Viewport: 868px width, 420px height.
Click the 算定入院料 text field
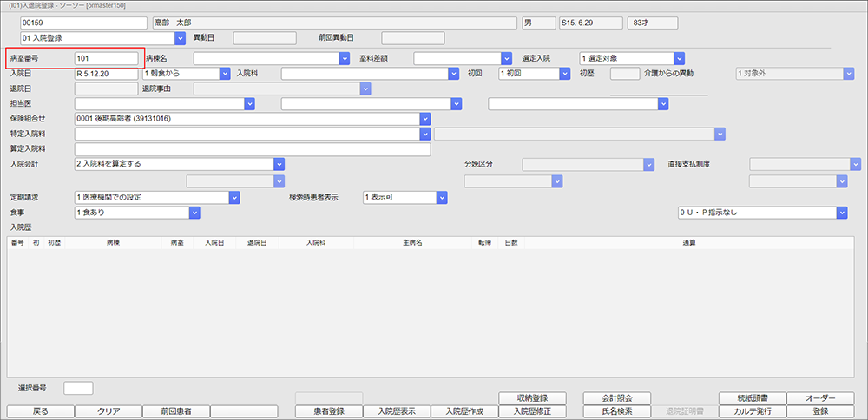253,149
